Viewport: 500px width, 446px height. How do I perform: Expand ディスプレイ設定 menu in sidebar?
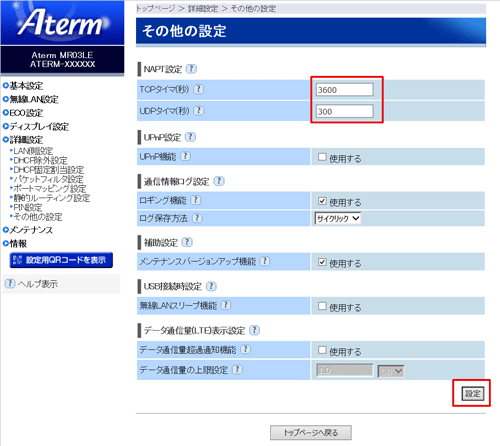point(36,127)
